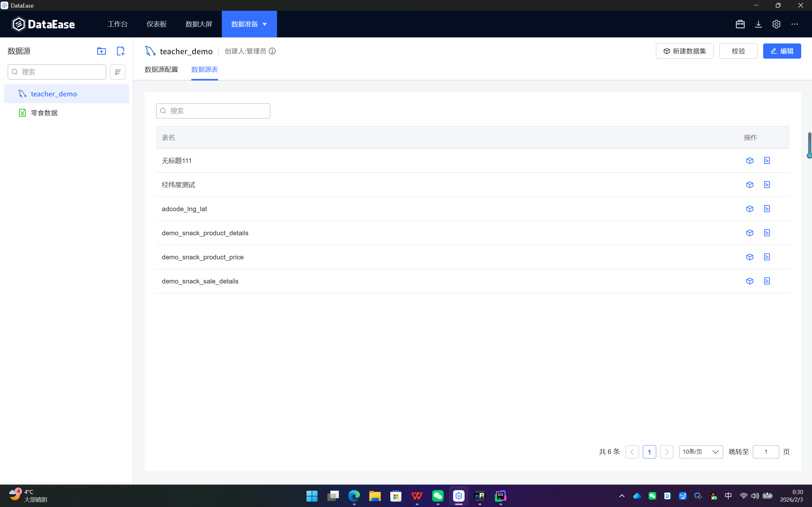The height and width of the screenshot is (507, 812).
Task: Open the 10条/页 page size dropdown
Action: tap(701, 452)
